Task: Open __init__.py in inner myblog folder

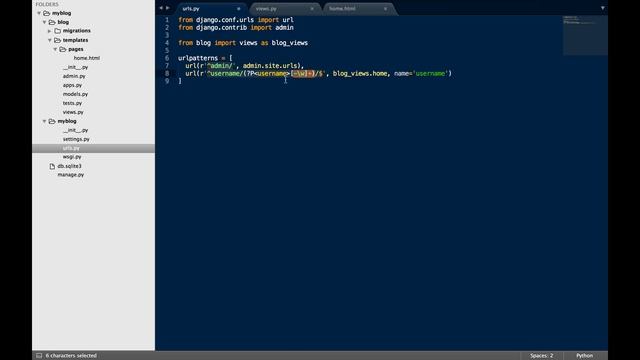Action: 76,130
